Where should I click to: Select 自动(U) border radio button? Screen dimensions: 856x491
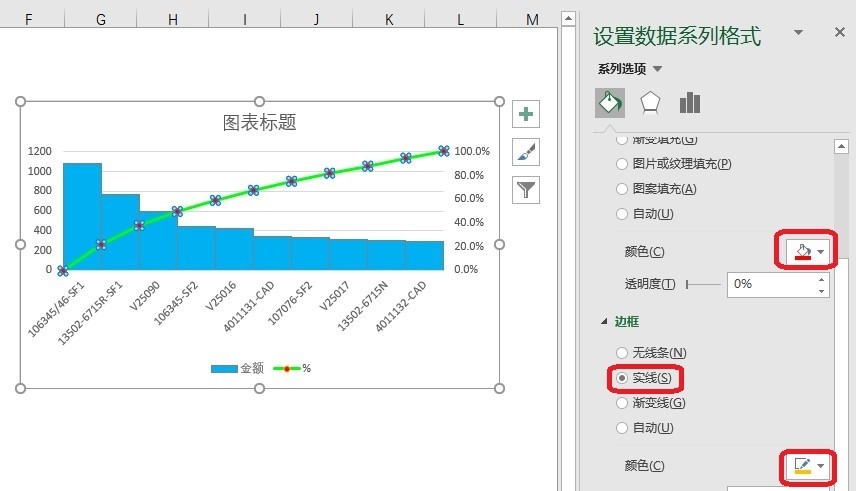(x=622, y=428)
